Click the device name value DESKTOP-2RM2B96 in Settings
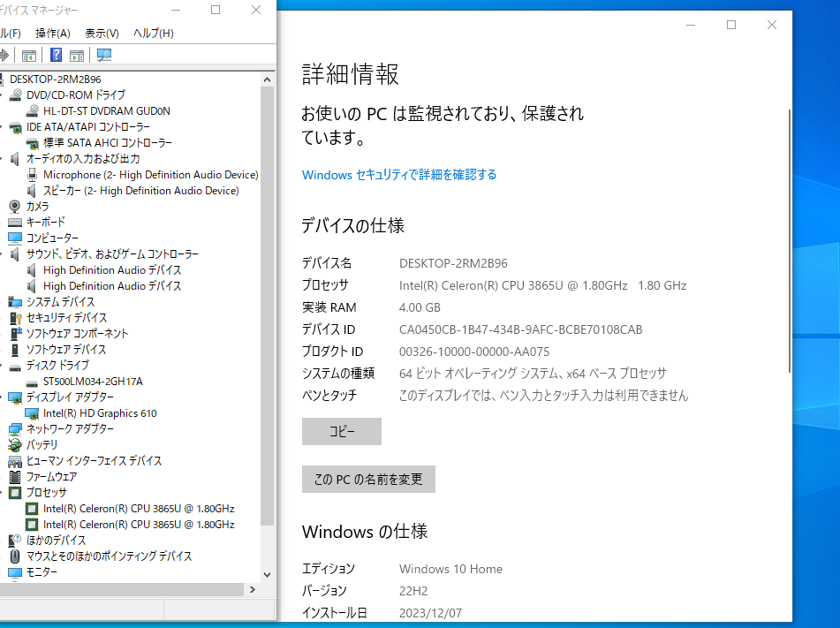Image resolution: width=840 pixels, height=628 pixels. pos(453,263)
